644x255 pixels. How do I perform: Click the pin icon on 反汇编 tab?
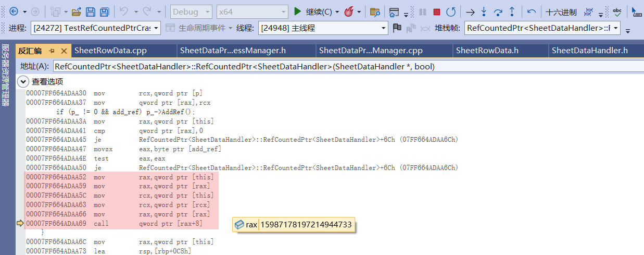pos(52,51)
